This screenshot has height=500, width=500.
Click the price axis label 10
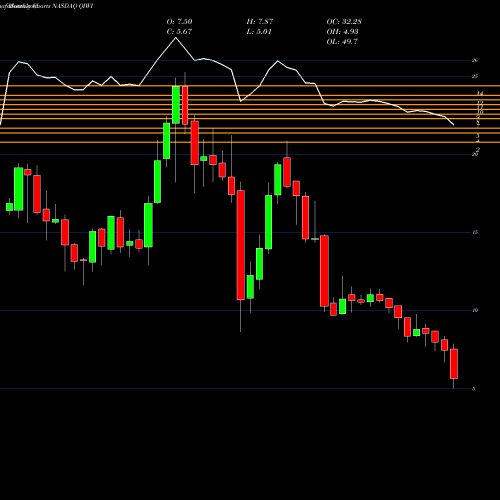pos(475,310)
